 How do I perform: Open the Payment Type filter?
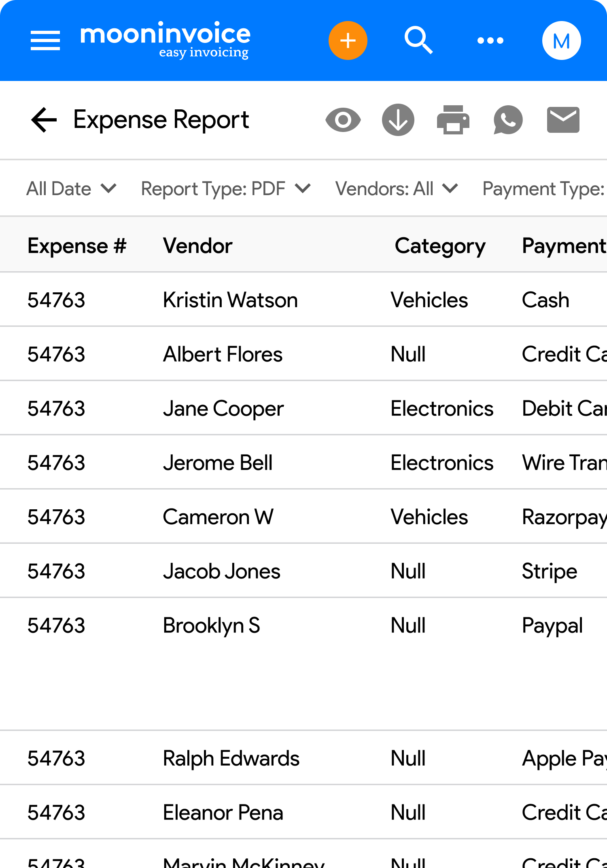click(x=543, y=189)
